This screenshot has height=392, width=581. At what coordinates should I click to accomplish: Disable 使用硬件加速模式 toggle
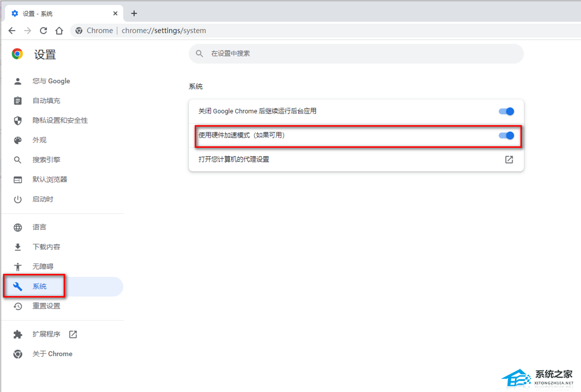[506, 135]
